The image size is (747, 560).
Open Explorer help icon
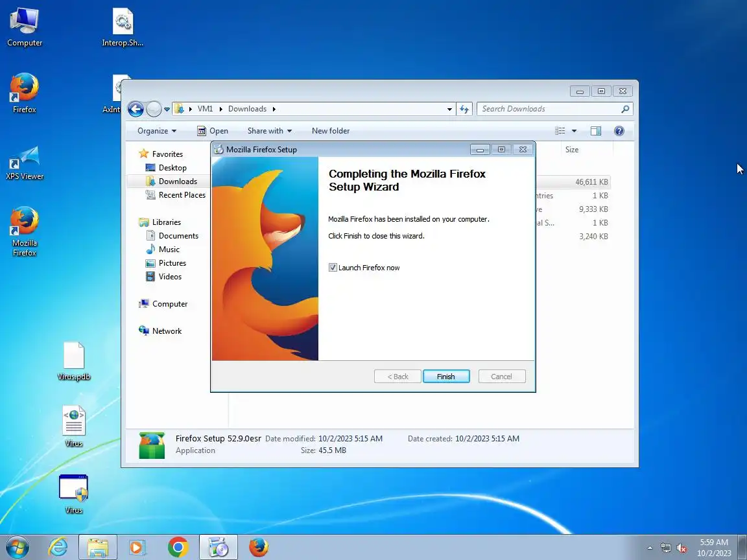point(619,131)
